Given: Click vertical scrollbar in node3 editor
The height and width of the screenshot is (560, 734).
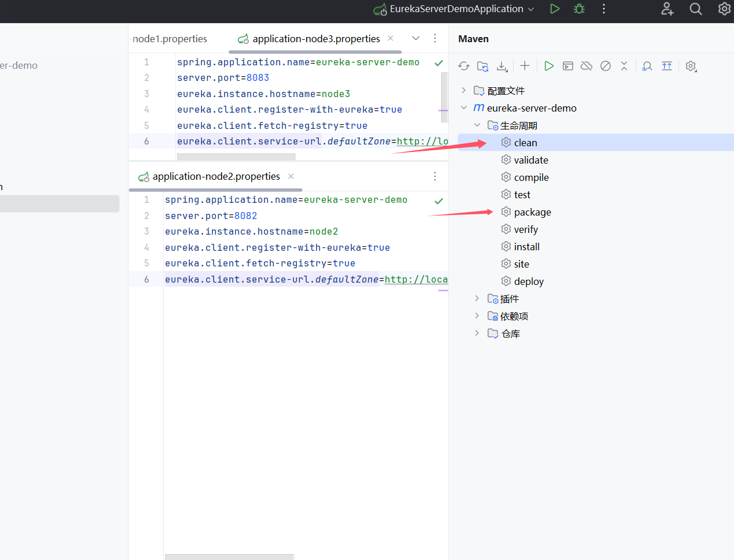Looking at the screenshot, I should pyautogui.click(x=444, y=97).
